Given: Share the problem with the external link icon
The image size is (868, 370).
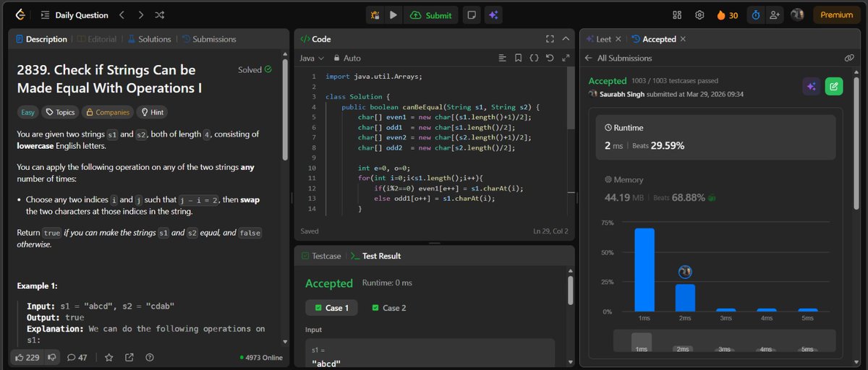Looking at the screenshot, I should point(129,357).
